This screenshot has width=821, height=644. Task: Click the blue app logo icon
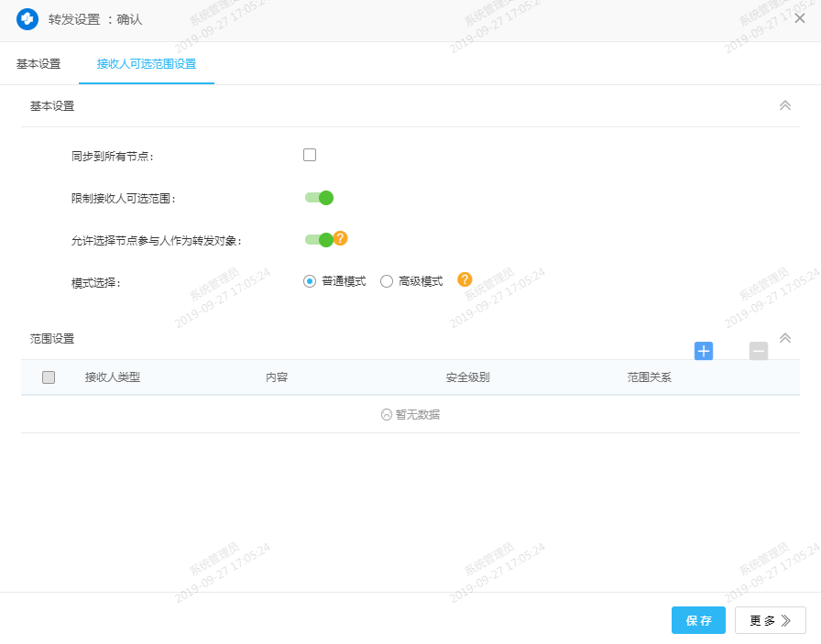[x=27, y=19]
